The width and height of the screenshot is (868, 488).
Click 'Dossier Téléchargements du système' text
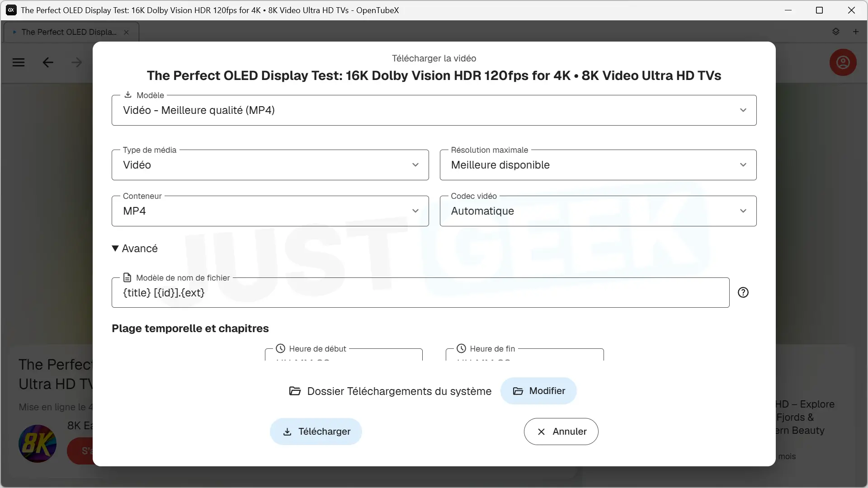coord(399,391)
